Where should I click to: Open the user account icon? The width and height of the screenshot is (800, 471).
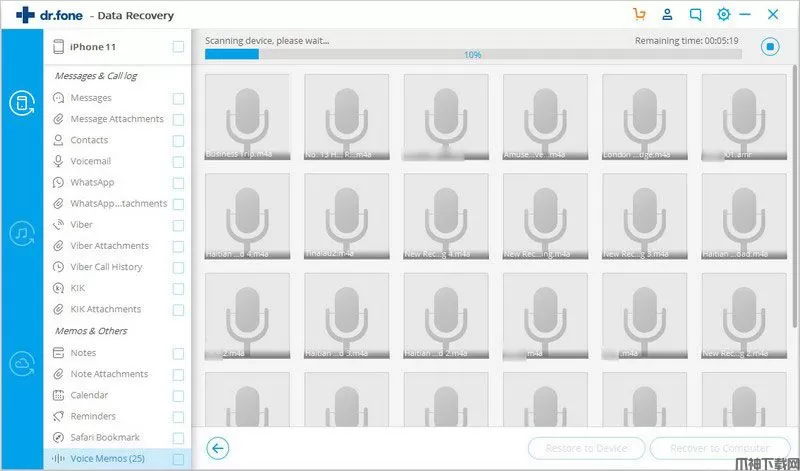click(667, 15)
